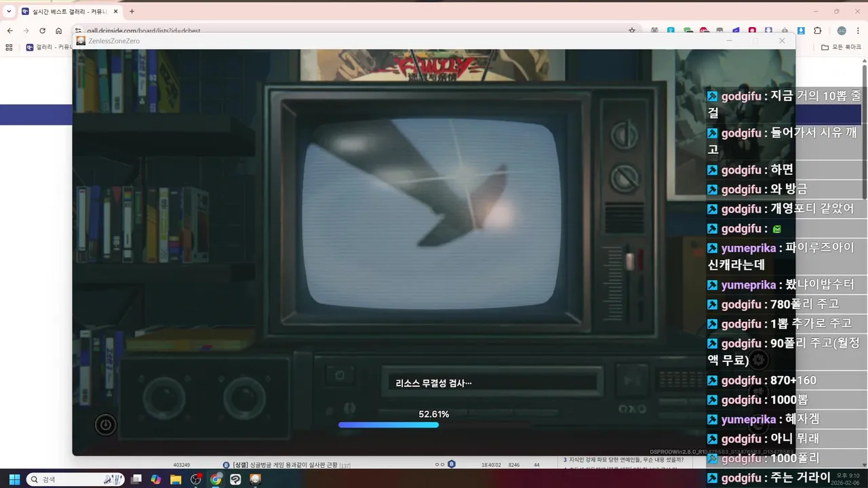Image resolution: width=868 pixels, height=488 pixels.
Task: Open the '[싱갤] 싱글벙글 게임 용과같이 실사판 근황' post
Action: 285,465
